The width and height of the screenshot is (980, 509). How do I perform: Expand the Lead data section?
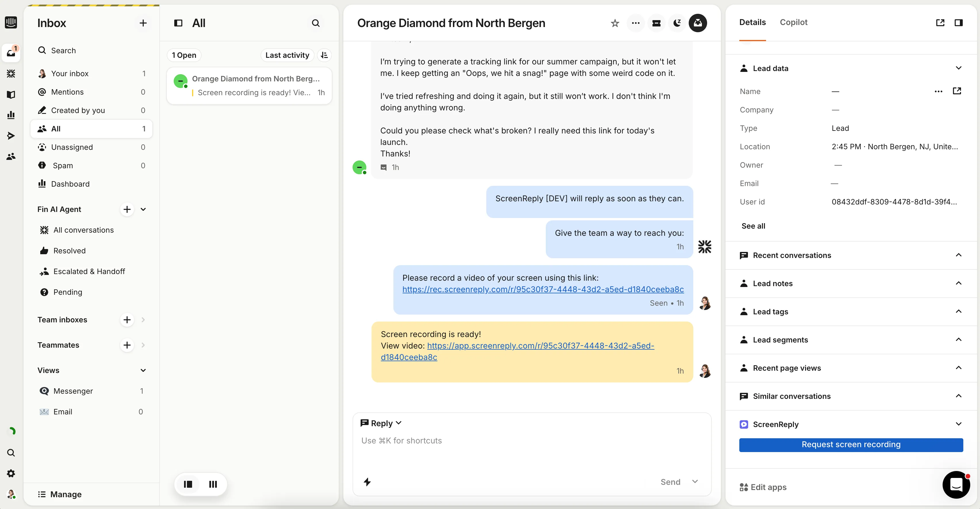[959, 68]
